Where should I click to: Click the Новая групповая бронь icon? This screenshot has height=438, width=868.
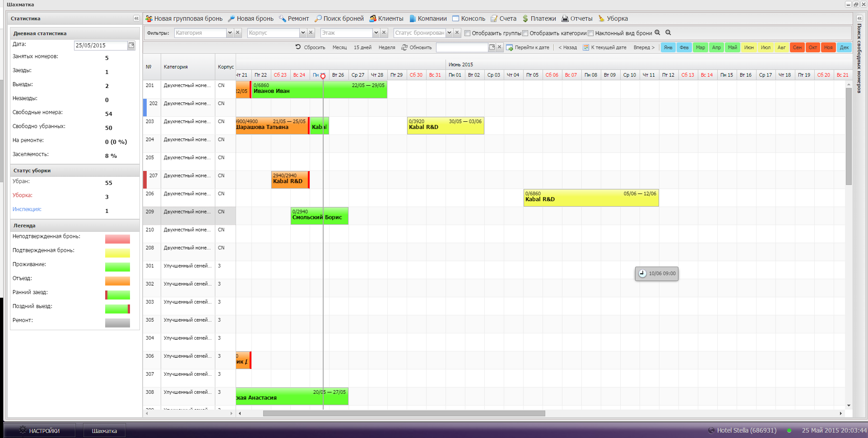[149, 18]
